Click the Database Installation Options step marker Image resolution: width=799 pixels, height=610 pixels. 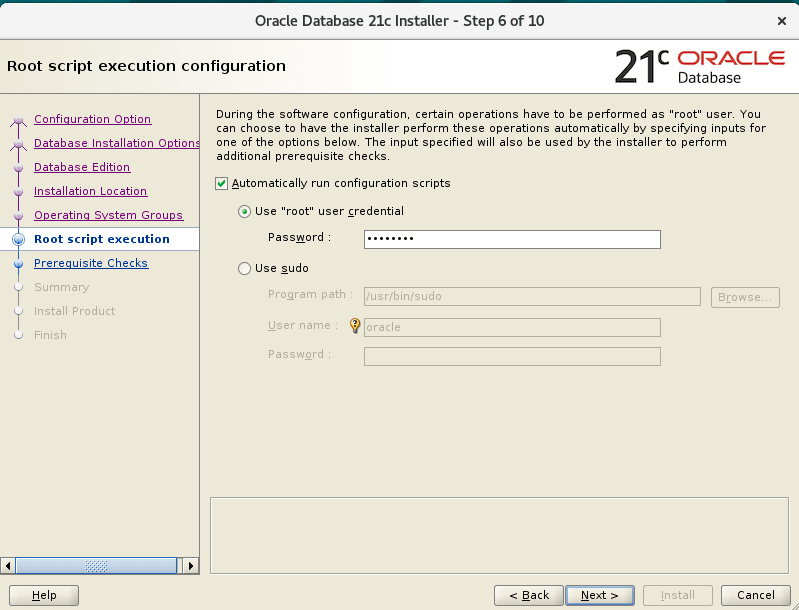(x=18, y=144)
